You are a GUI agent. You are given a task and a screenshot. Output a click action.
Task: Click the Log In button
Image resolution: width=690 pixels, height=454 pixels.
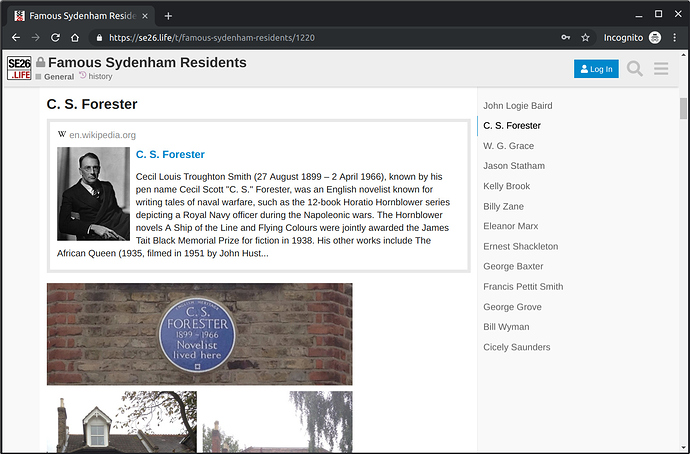coord(596,69)
